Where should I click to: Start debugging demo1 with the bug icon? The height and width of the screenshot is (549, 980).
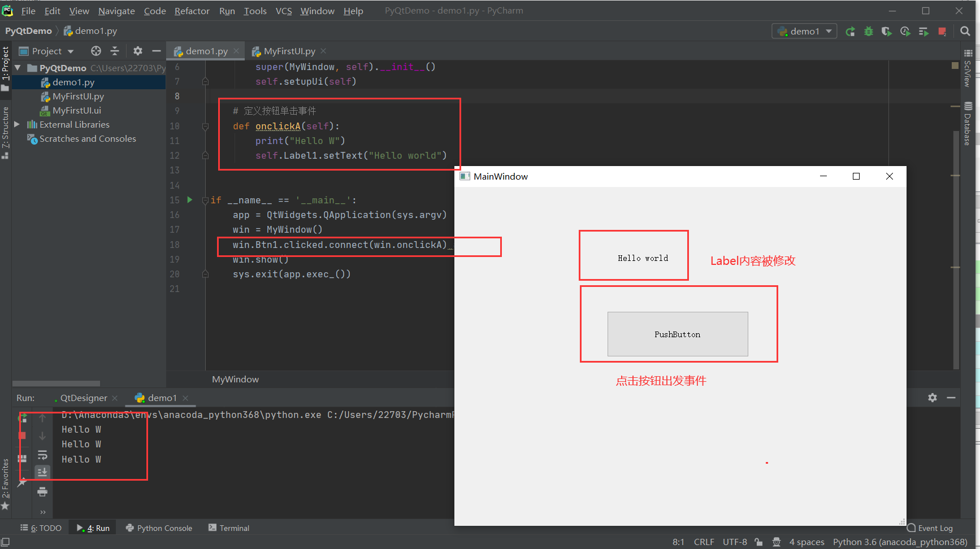click(x=869, y=32)
